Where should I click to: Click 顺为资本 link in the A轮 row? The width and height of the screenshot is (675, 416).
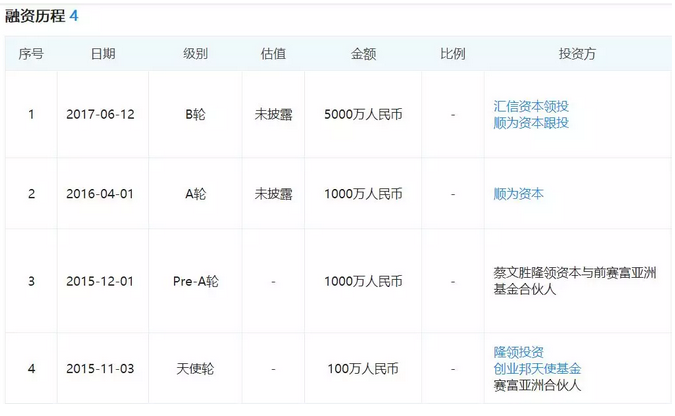[x=518, y=194]
